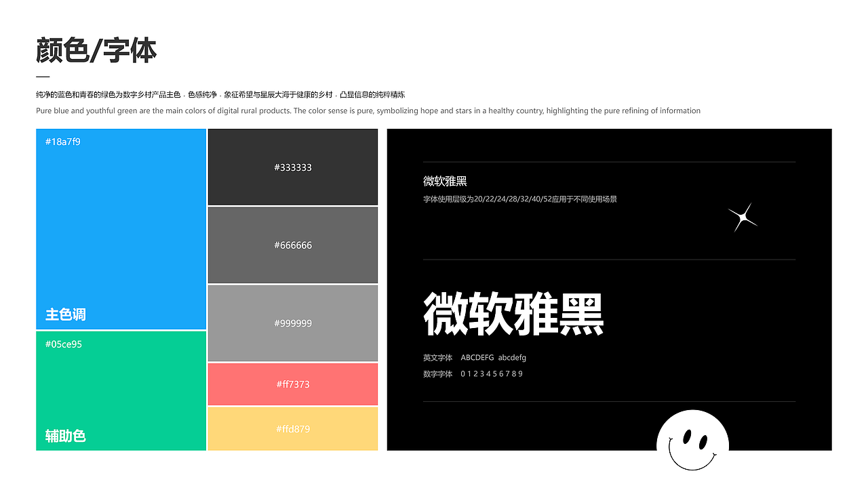Click the large 微软雅黑 display text
This screenshot has width=868, height=488.
point(513,312)
